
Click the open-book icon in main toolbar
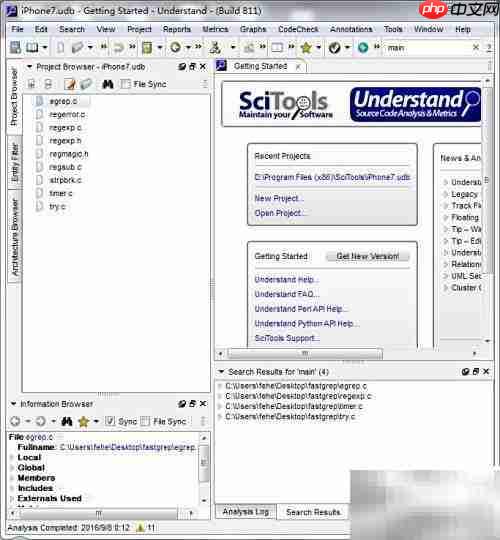(32, 48)
